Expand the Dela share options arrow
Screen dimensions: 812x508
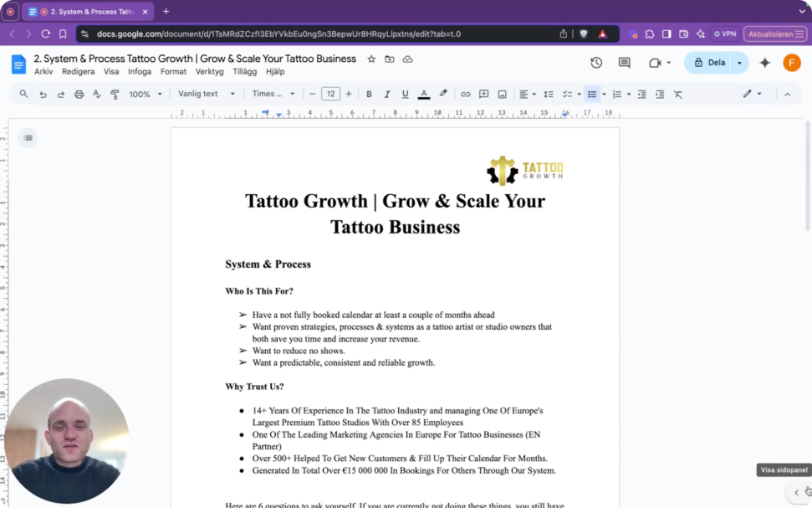tap(739, 63)
